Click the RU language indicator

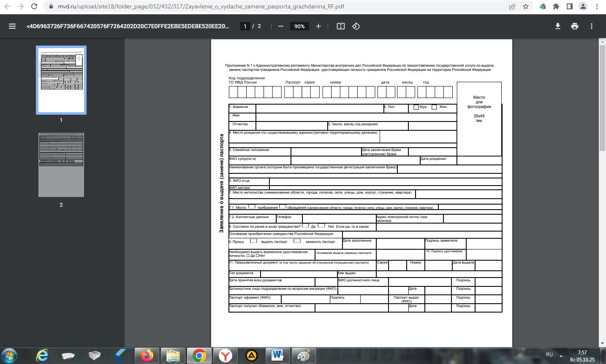point(549,355)
